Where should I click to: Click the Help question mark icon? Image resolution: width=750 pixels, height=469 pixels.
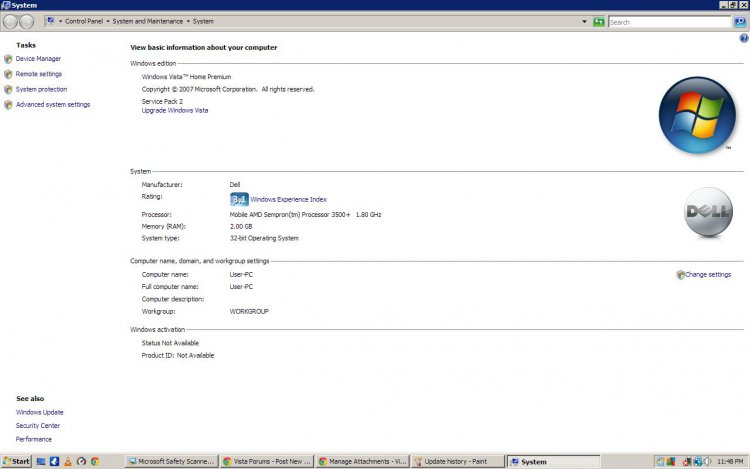744,38
